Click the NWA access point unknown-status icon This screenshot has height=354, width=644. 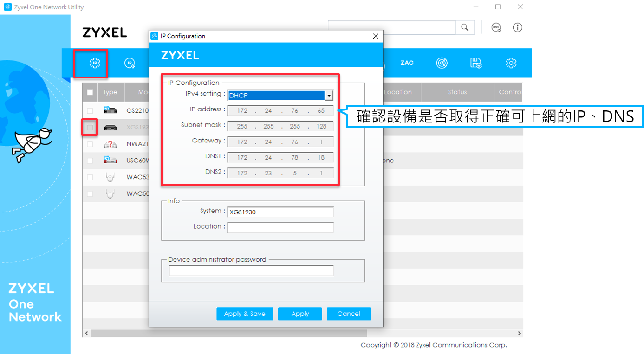tap(110, 144)
